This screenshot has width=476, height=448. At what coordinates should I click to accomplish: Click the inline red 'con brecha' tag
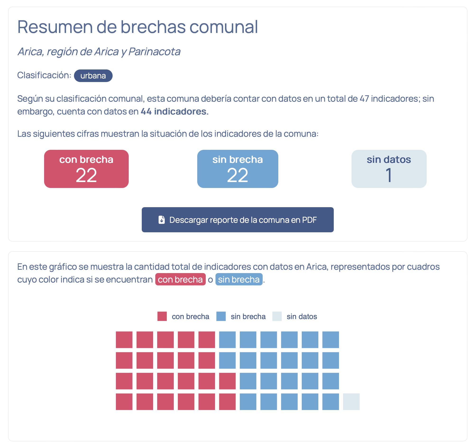point(180,279)
